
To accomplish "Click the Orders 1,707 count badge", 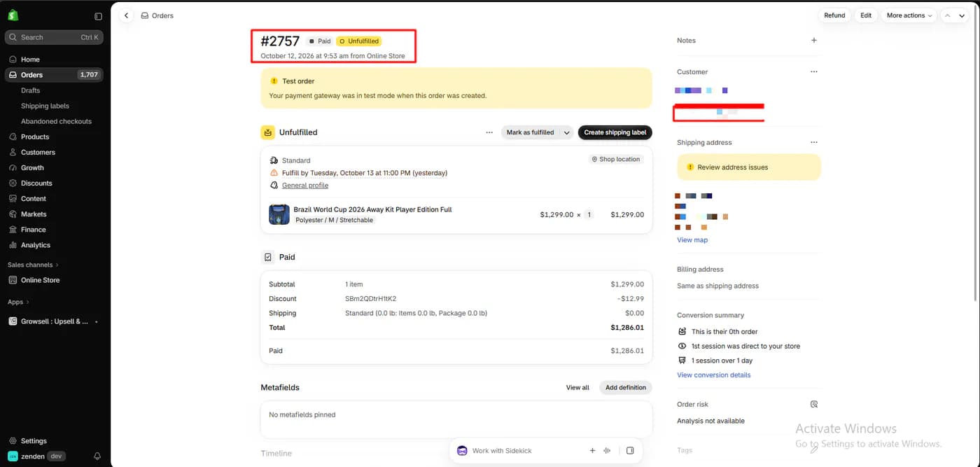I will pyautogui.click(x=89, y=75).
